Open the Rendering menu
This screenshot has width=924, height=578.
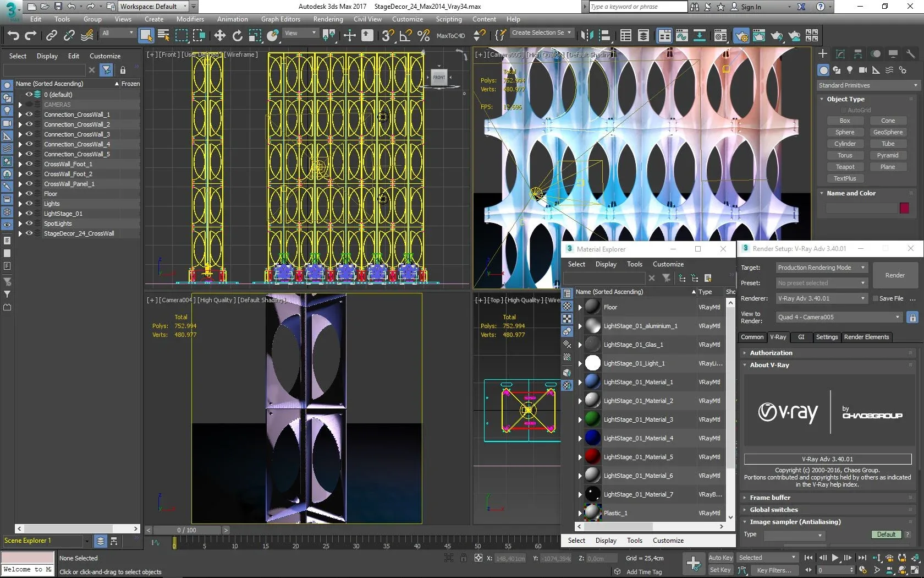328,19
